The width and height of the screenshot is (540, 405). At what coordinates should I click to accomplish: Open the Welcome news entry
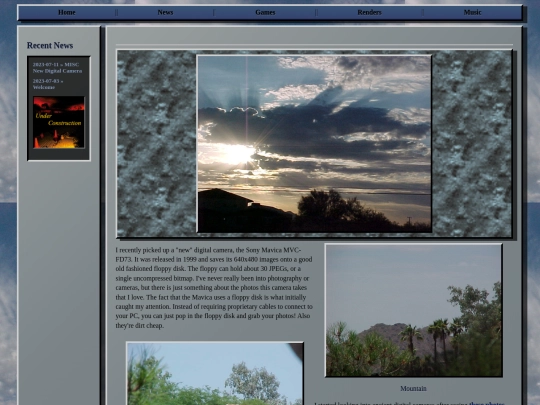click(48, 84)
